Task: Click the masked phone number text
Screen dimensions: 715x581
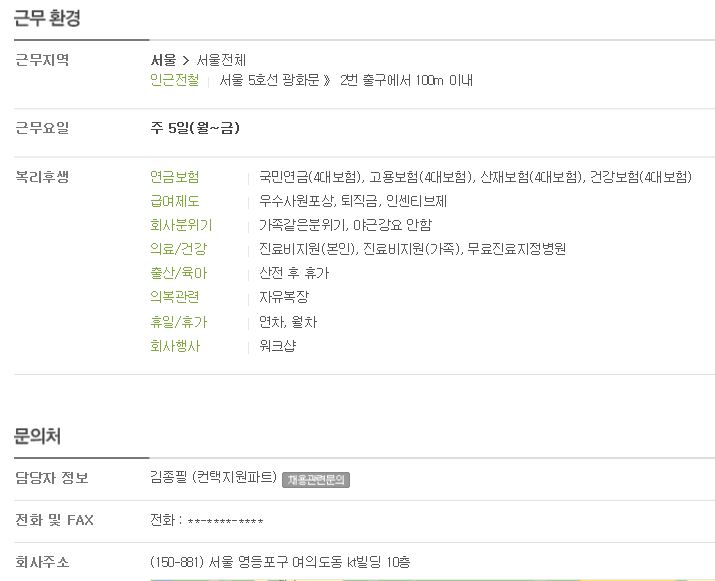Action: [x=225, y=521]
